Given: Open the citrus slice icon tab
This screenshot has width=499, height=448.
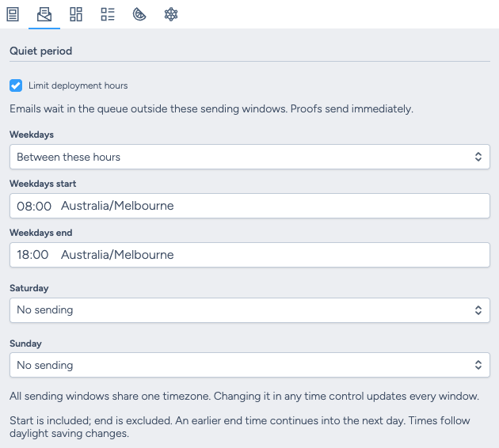Looking at the screenshot, I should (139, 14).
